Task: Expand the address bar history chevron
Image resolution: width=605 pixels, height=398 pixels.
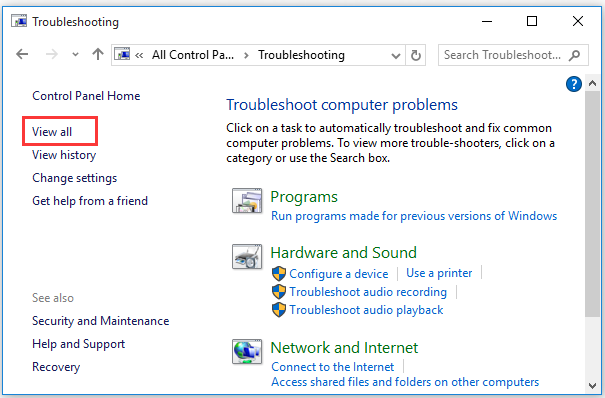Action: [395, 56]
